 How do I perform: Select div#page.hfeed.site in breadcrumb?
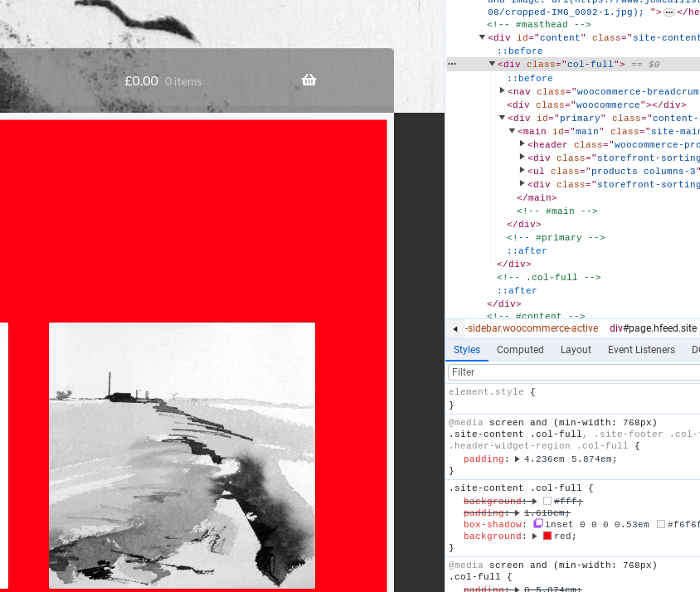click(653, 328)
